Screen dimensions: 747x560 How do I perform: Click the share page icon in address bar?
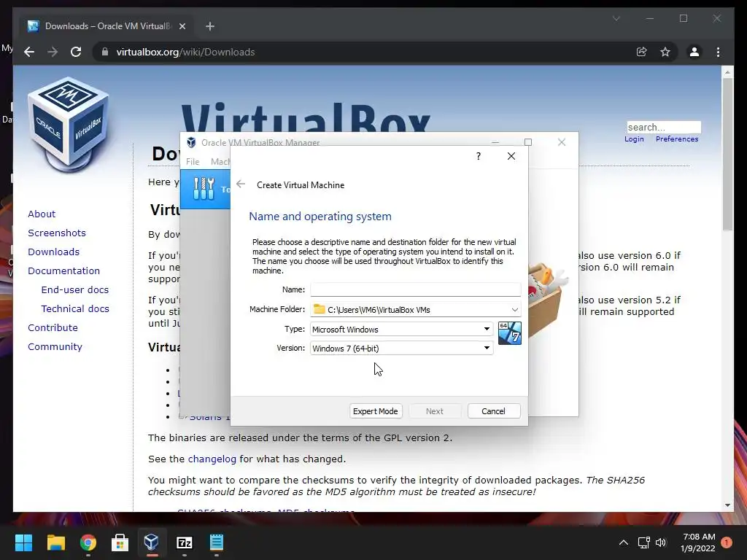pos(642,52)
